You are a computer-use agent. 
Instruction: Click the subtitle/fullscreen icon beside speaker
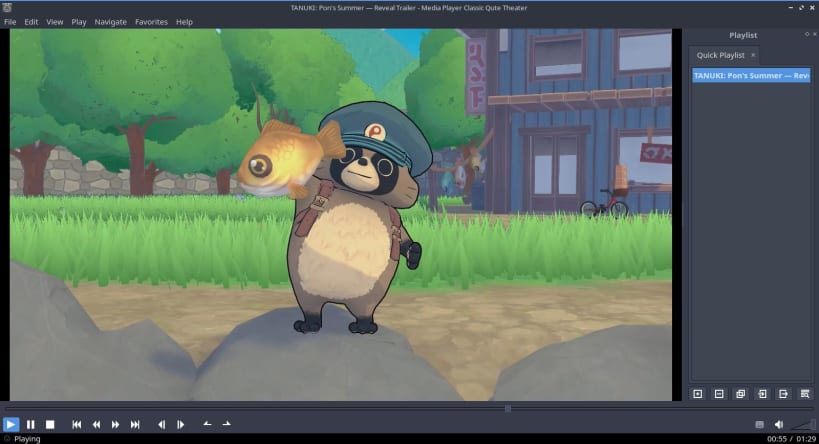click(x=759, y=424)
